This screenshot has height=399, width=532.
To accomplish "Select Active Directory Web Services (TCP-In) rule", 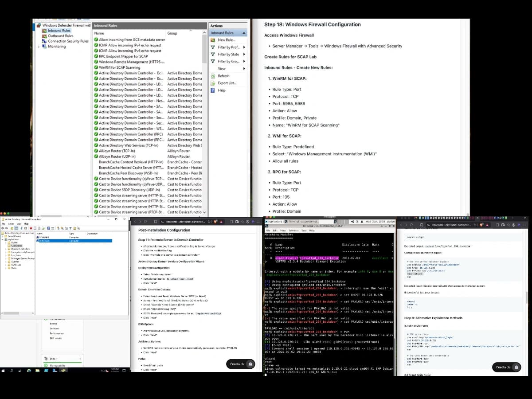I will pos(129,145).
